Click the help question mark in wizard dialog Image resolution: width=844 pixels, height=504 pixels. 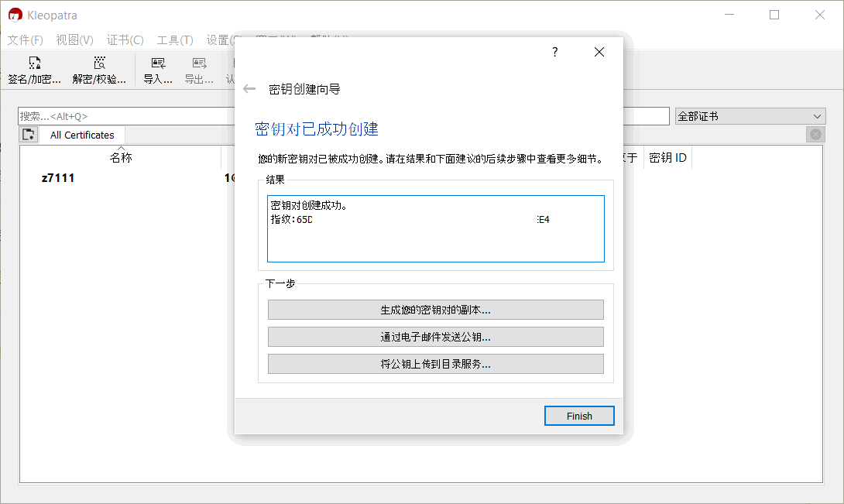[555, 52]
